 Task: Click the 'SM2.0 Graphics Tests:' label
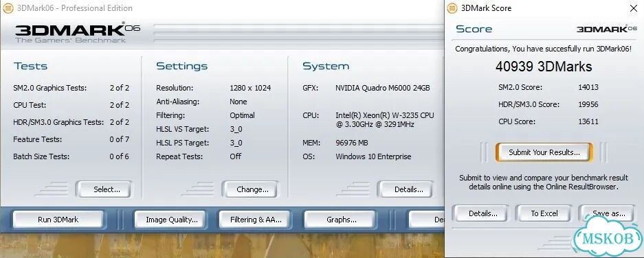pos(50,88)
